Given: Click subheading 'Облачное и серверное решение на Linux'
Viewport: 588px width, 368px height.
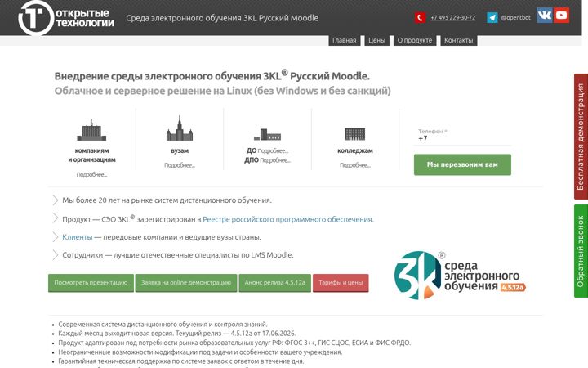Looking at the screenshot, I should [222, 91].
